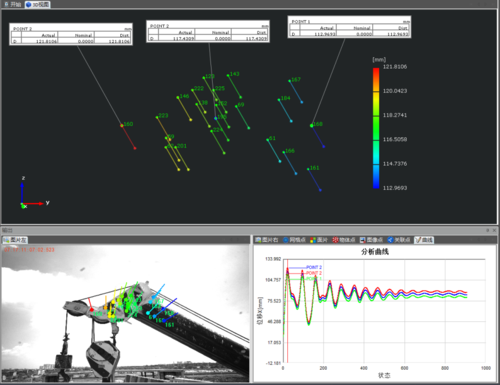
Task: Click the XYZ axis indicator origin
Action: (22, 204)
